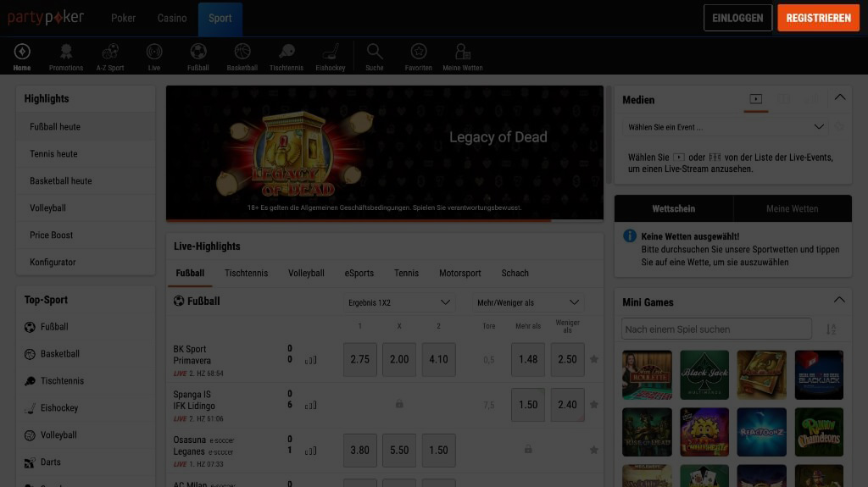Open Konfigurator link

point(86,263)
